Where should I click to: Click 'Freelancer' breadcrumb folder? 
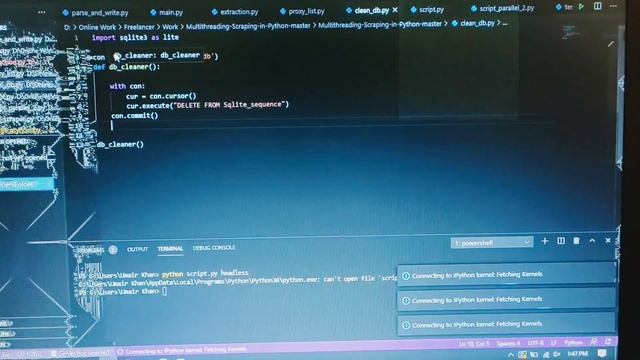[x=139, y=27]
